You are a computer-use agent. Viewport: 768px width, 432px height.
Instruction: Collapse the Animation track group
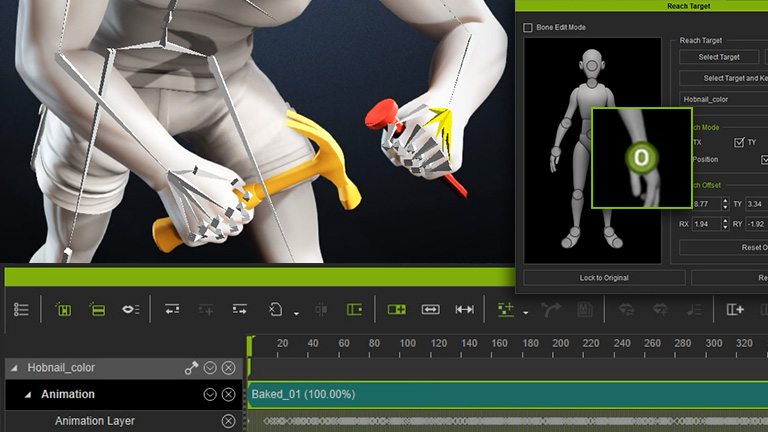28,394
